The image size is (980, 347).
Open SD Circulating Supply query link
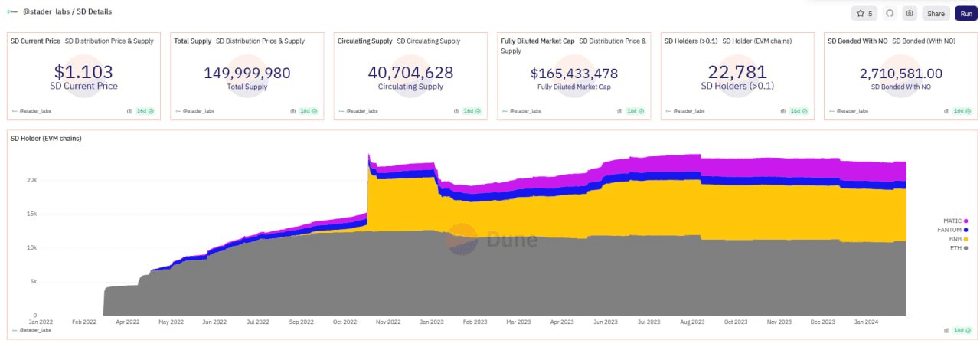point(429,41)
